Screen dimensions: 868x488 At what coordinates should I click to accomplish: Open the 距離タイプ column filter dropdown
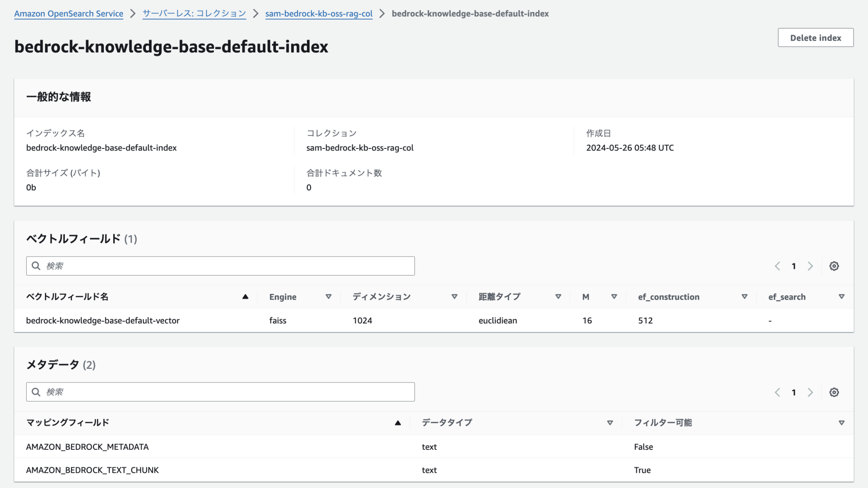pos(558,297)
